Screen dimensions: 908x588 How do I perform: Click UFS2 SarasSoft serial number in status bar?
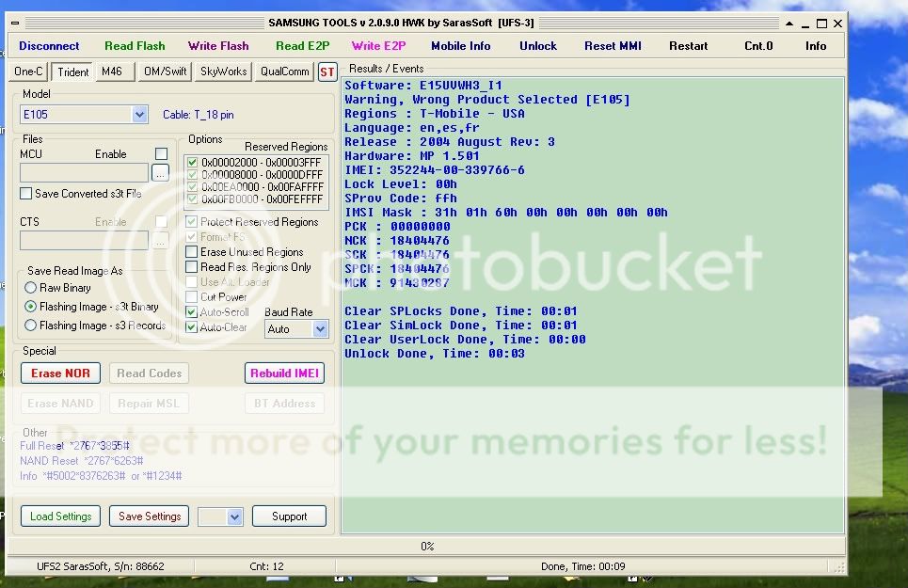[x=100, y=566]
